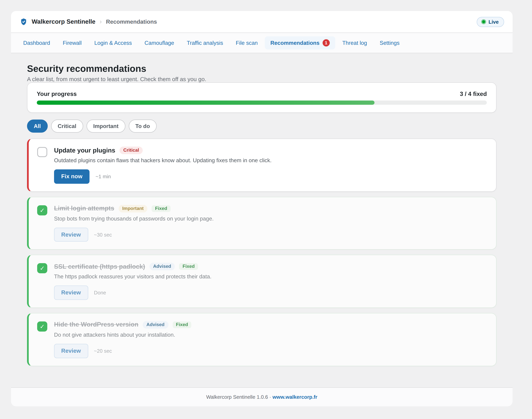Switch to the Firewall tab
Screen dimensions: 532x419
pos(72,43)
